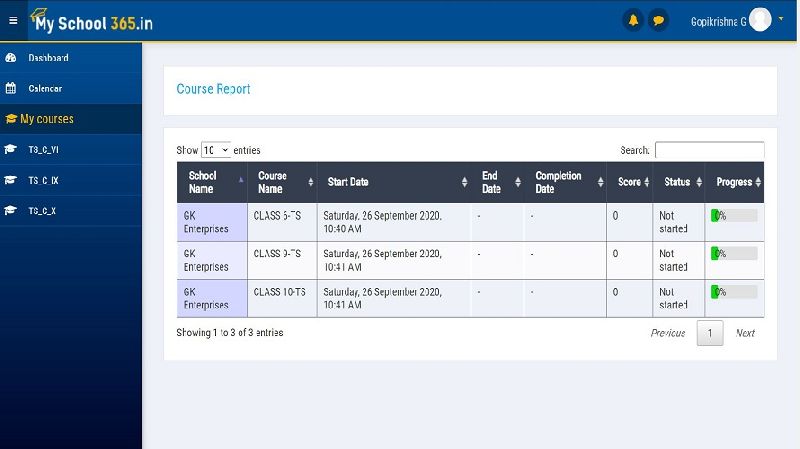Click the Calendar icon in sidebar
Screen dimensions: 800x449
click(11, 88)
